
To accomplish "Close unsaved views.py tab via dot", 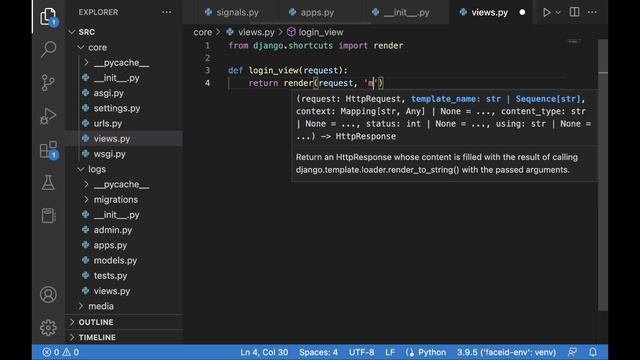I will [522, 12].
